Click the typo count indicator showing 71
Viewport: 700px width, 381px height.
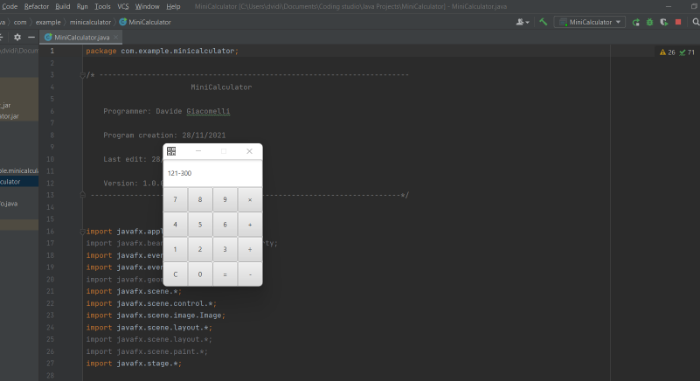point(687,52)
